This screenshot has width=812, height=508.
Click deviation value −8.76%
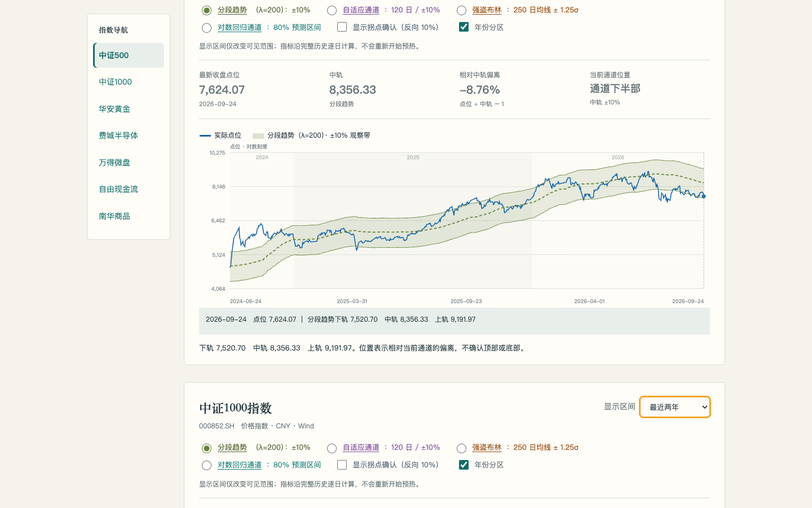point(480,90)
